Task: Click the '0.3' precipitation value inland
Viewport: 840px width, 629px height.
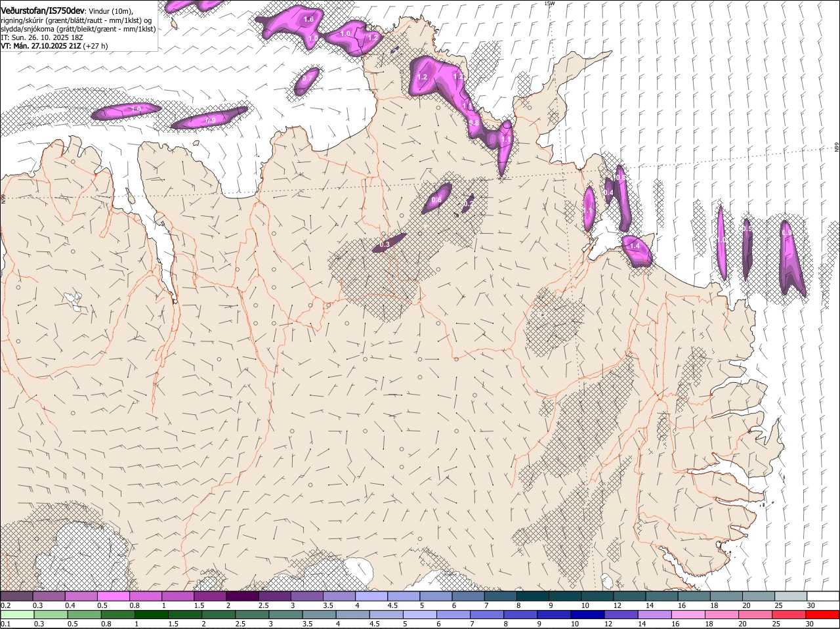Action: pos(385,244)
